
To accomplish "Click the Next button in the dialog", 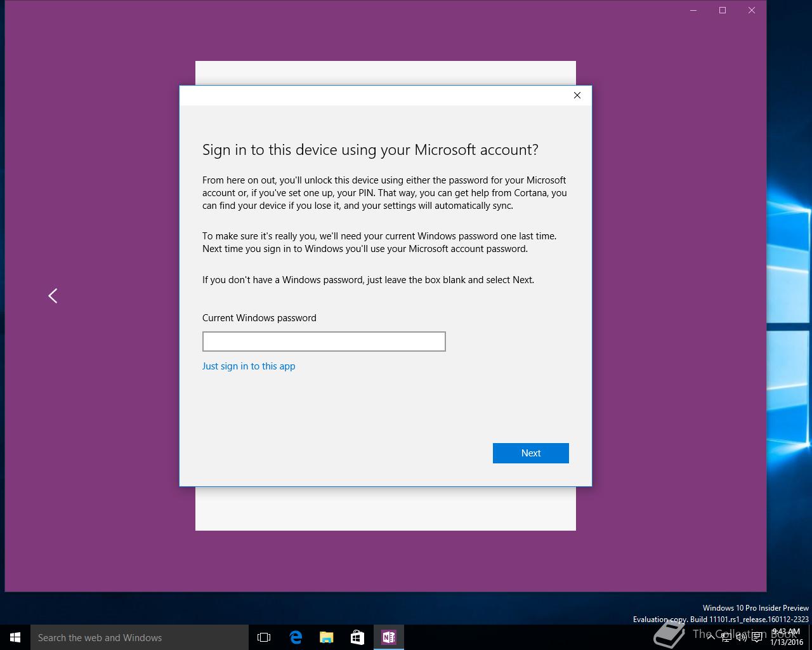I will pyautogui.click(x=530, y=453).
